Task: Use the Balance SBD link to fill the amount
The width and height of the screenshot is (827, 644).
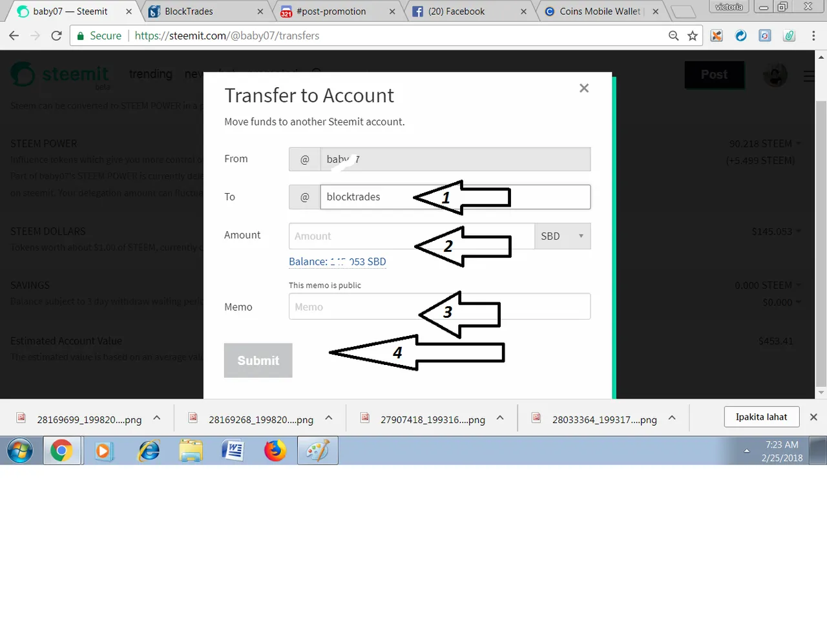Action: pos(337,262)
